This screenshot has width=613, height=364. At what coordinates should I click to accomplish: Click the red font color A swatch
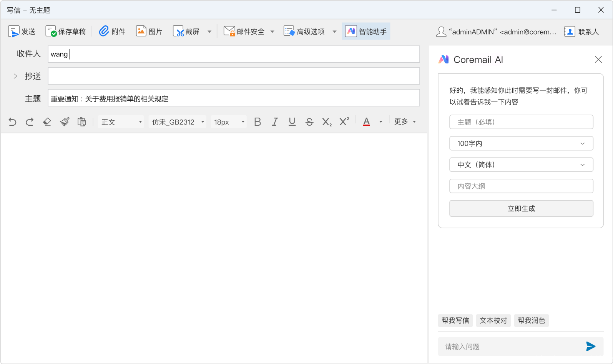click(367, 122)
